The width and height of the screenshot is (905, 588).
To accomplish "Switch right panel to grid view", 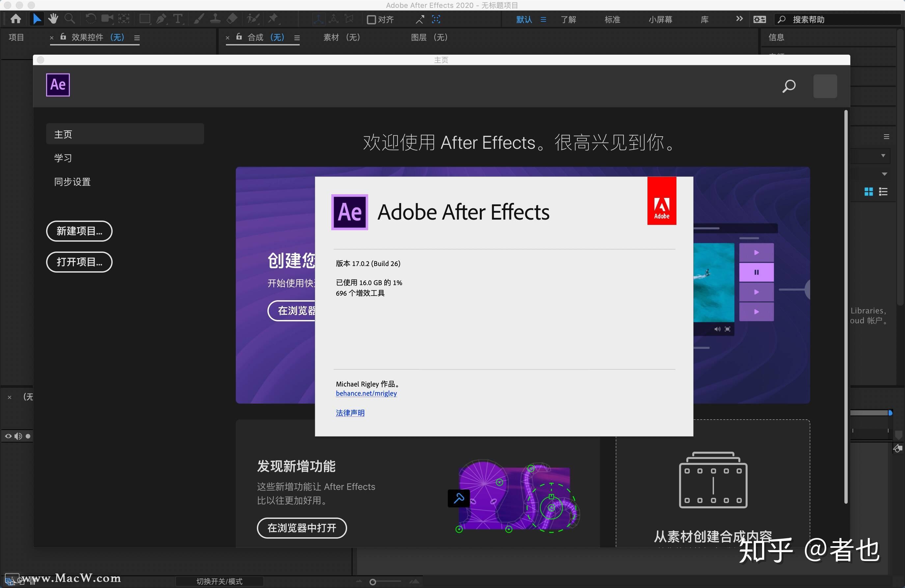I will 869,192.
